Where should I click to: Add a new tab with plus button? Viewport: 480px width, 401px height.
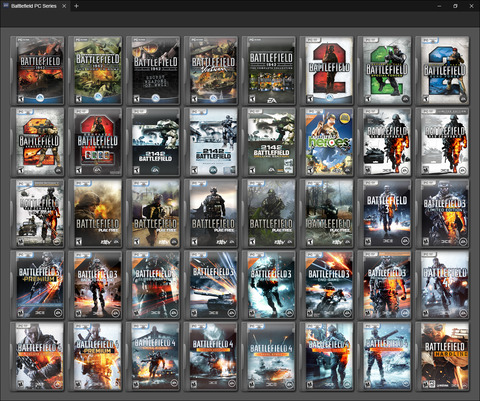coord(76,6)
